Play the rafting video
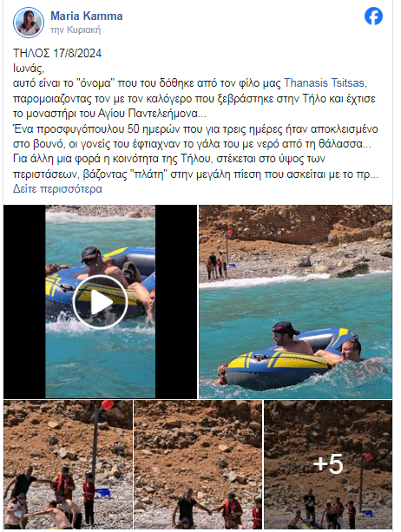This screenshot has width=401, height=532. click(x=100, y=302)
